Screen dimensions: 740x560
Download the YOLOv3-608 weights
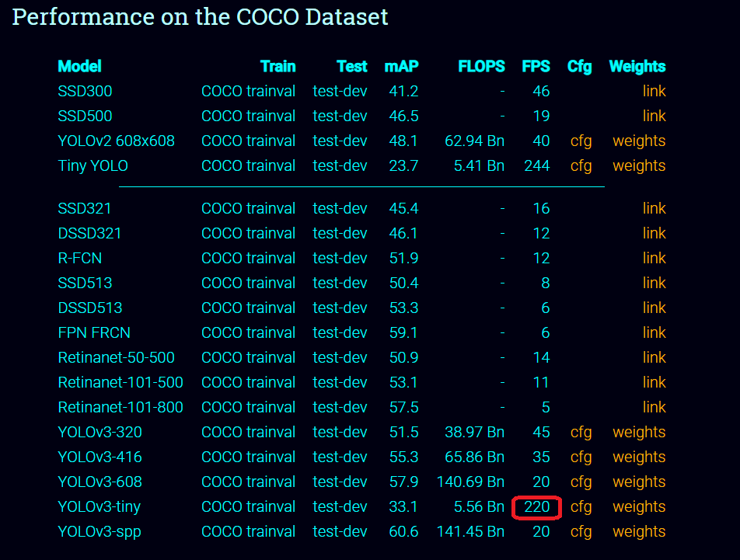[639, 482]
